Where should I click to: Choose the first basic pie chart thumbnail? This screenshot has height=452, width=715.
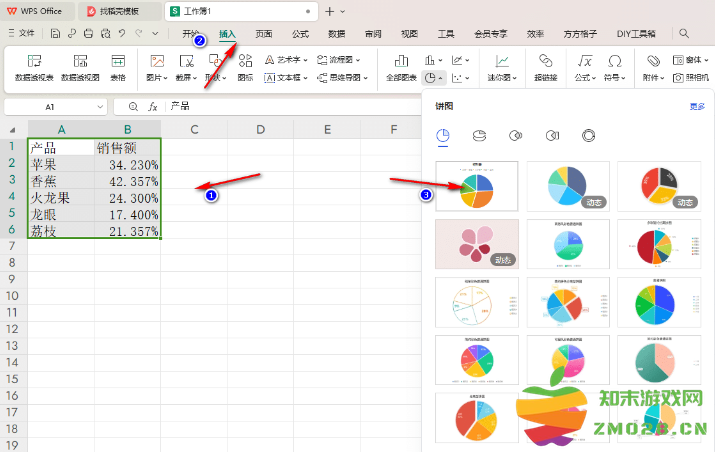(x=476, y=185)
